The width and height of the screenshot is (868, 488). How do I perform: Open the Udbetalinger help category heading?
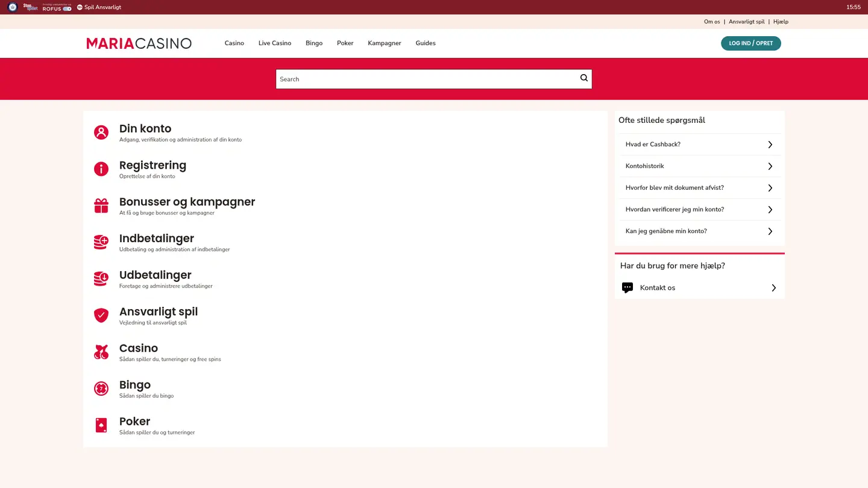click(x=156, y=275)
